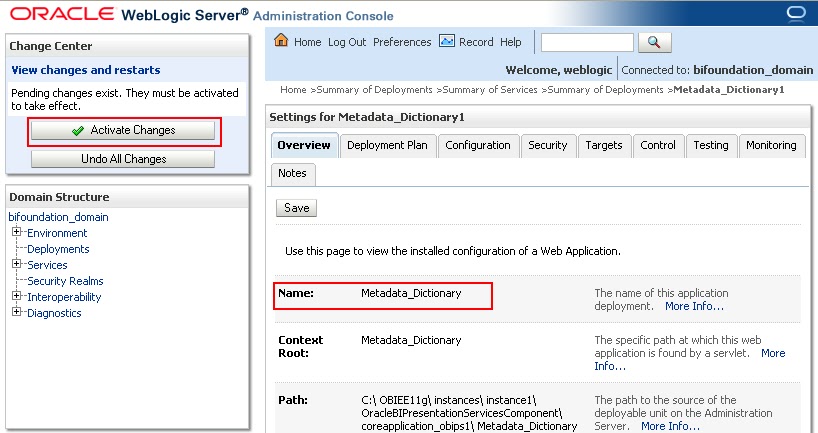Click the green checkmark on Activate Changes

click(78, 130)
